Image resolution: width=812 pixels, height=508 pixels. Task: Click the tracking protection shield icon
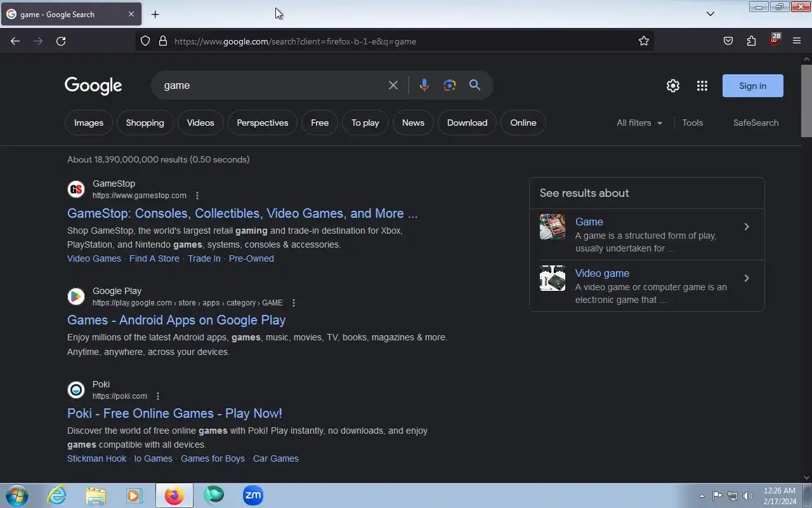145,41
